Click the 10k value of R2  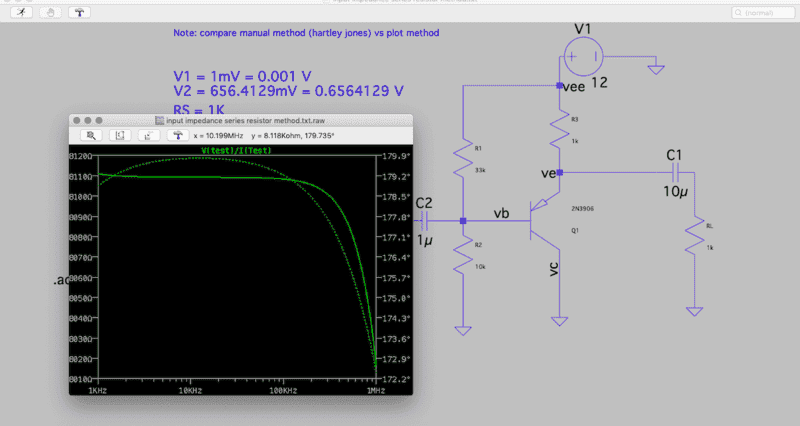480,267
